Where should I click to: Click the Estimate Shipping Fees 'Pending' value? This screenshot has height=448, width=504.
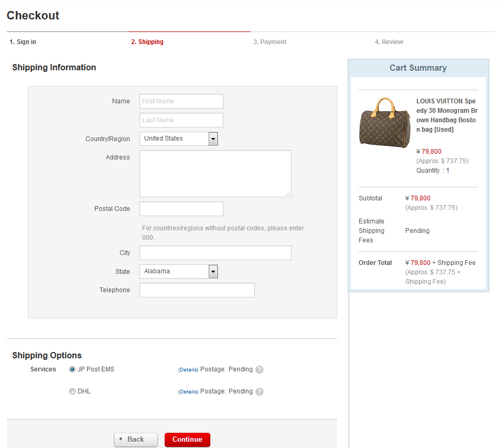417,231
